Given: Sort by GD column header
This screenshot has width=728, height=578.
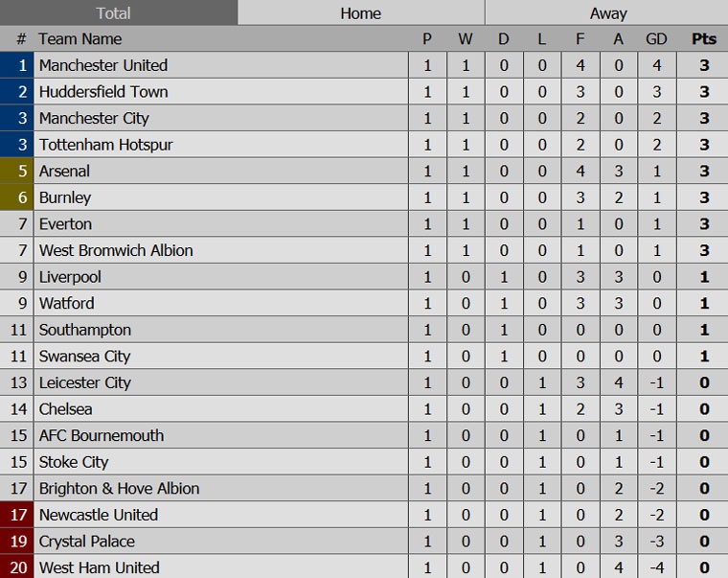Looking at the screenshot, I should point(656,39).
